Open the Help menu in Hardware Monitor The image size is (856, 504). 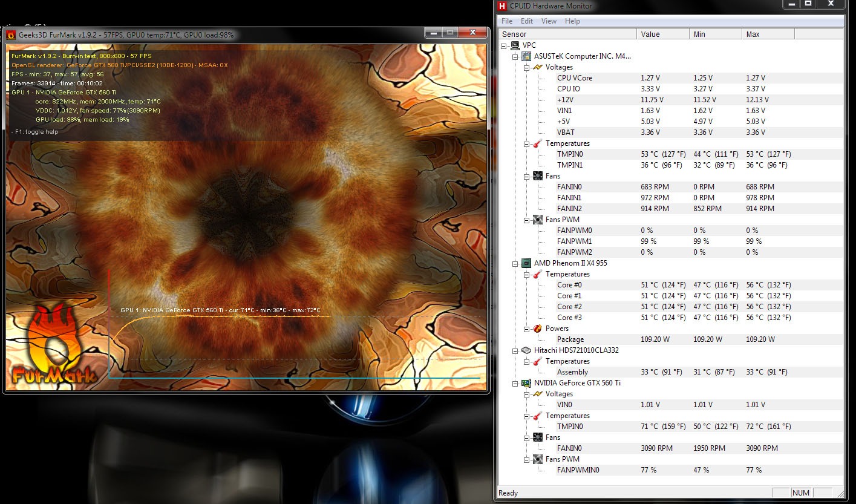click(x=572, y=21)
